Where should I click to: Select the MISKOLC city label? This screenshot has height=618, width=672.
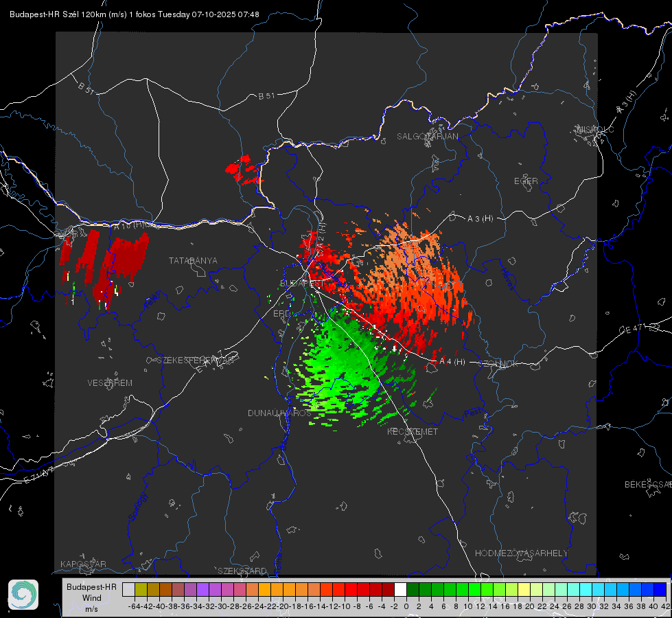595,129
